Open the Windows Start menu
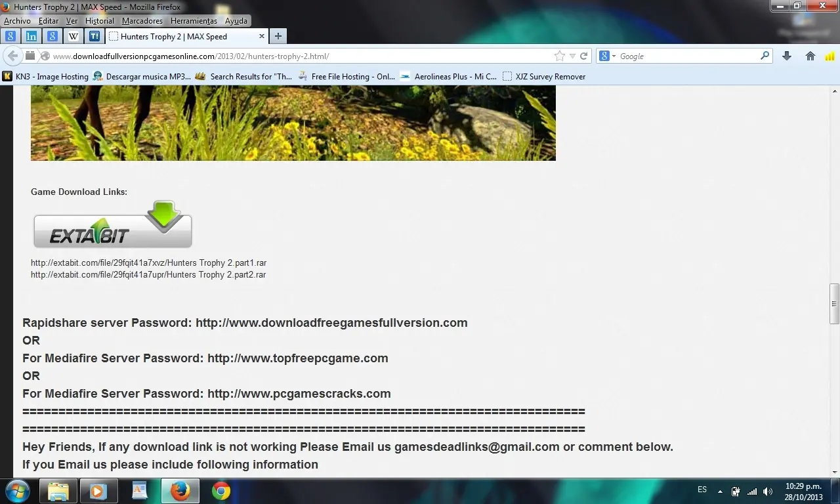This screenshot has width=840, height=504. click(17, 491)
